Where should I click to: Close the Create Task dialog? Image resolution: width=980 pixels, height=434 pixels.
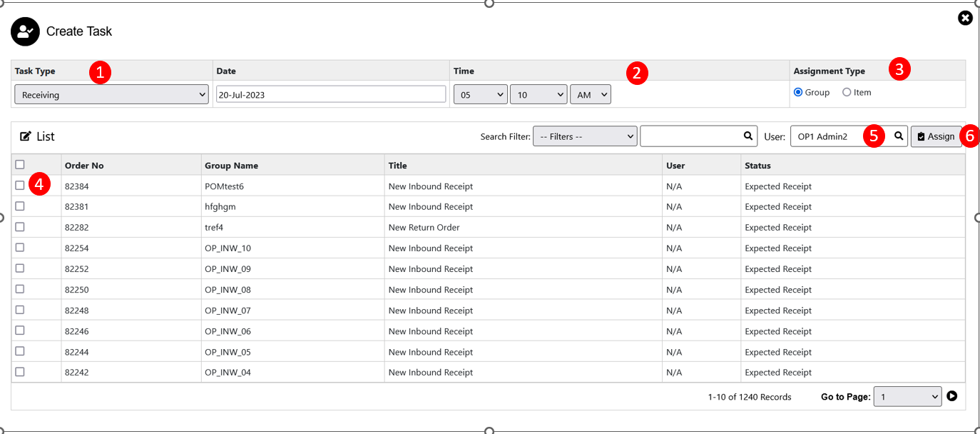tap(965, 18)
